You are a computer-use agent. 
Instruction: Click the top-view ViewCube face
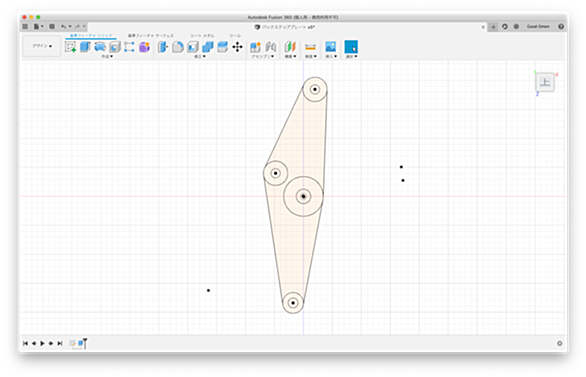tap(545, 82)
